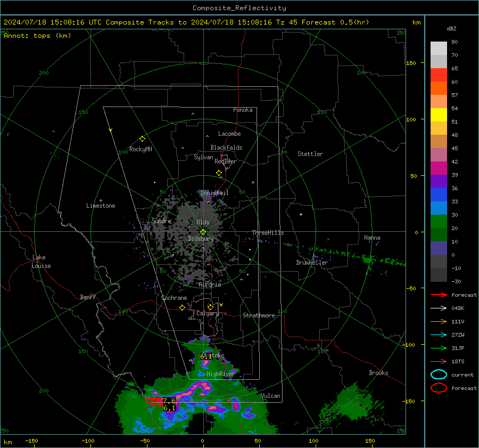This screenshot has width=479, height=448.
Task: Click the timestamp header text line
Action: [186, 22]
